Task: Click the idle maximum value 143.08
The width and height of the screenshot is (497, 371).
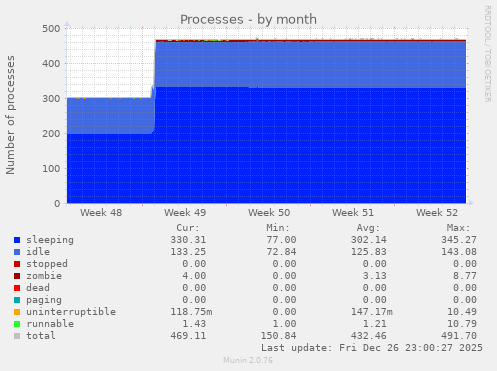Action: point(459,252)
